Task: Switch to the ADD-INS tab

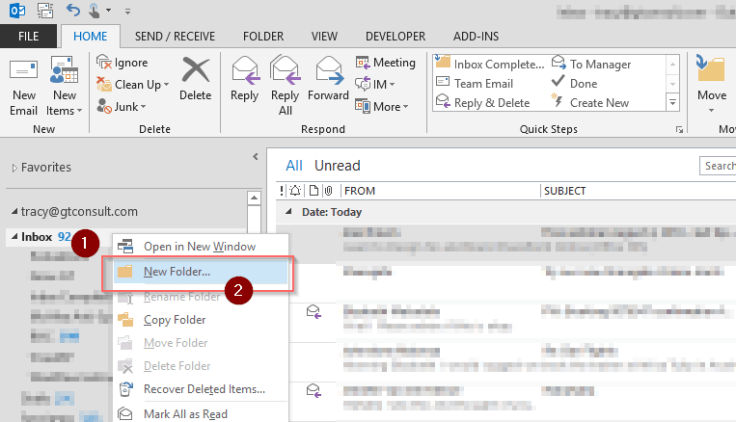Action: coord(476,36)
